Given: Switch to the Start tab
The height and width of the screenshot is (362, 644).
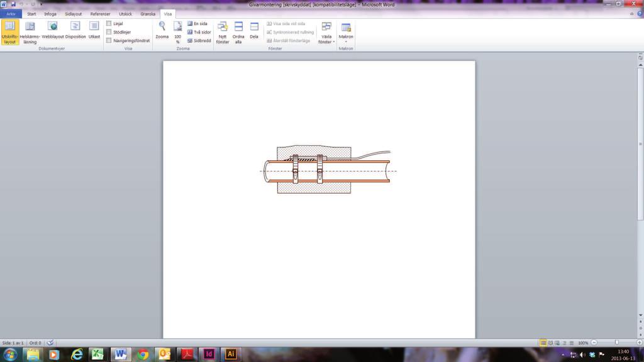Looking at the screenshot, I should (31, 14).
